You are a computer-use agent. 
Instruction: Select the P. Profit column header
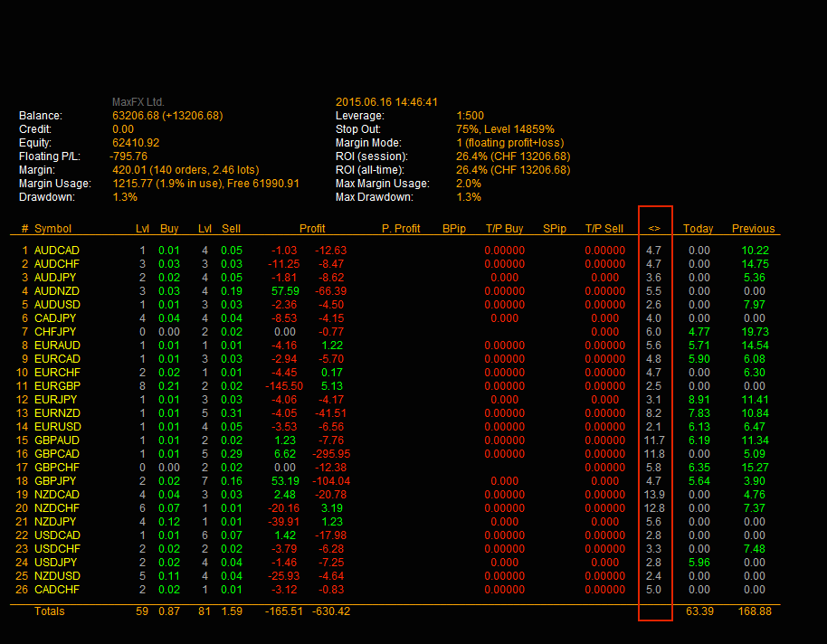[x=401, y=229]
